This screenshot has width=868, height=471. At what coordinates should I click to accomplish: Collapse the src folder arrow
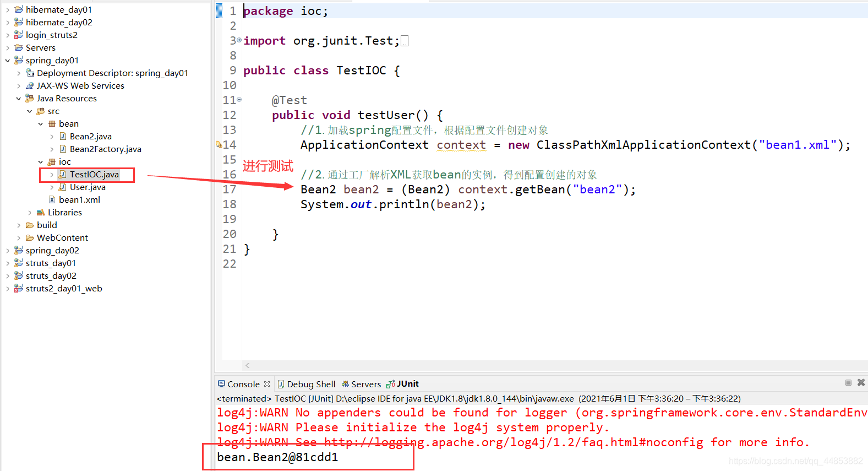click(x=29, y=111)
